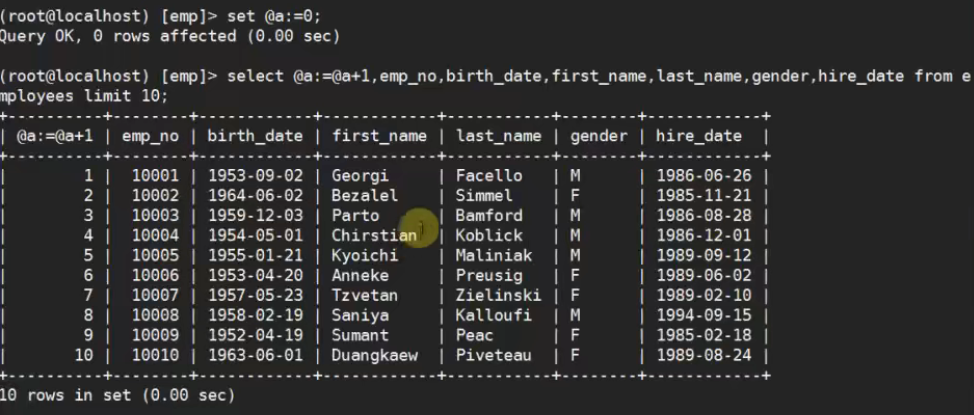Click first name 'Chirstian'
Image resolution: width=974 pixels, height=415 pixels.
pyautogui.click(x=375, y=235)
